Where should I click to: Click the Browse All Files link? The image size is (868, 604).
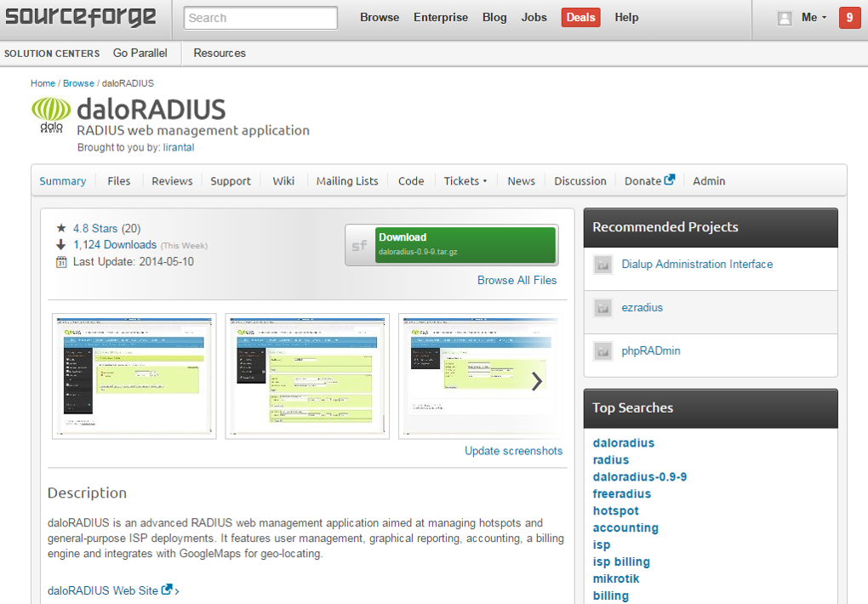point(517,280)
